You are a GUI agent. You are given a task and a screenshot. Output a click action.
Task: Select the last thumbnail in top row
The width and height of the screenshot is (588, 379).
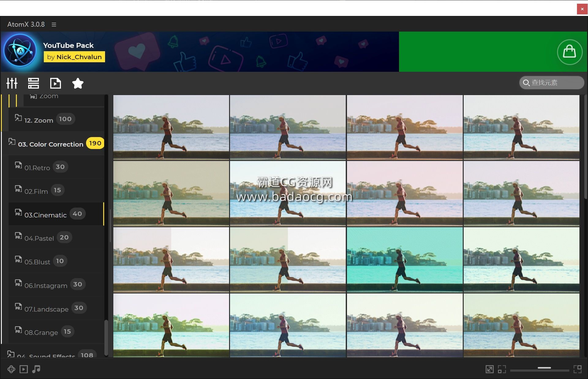[x=521, y=127]
